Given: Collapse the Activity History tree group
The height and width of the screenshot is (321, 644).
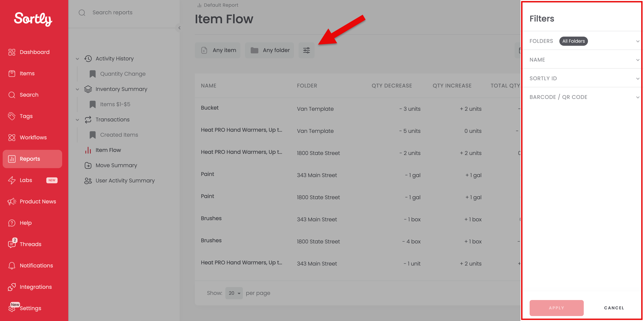Looking at the screenshot, I should tap(78, 59).
